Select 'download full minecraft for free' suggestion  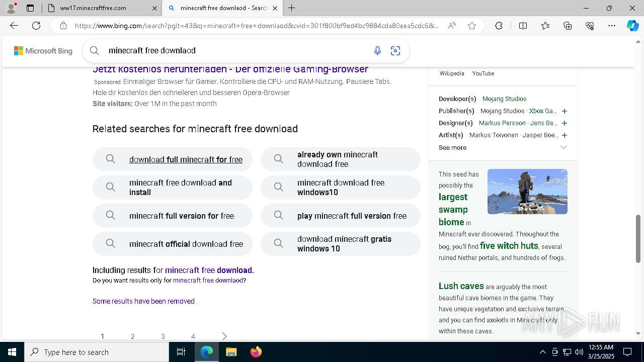[x=172, y=159]
